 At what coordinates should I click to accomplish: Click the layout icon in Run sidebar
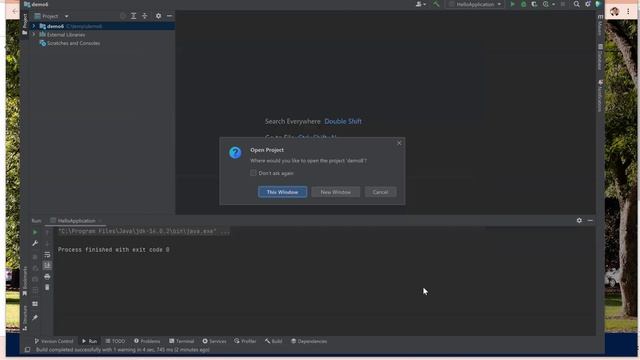coord(35,304)
